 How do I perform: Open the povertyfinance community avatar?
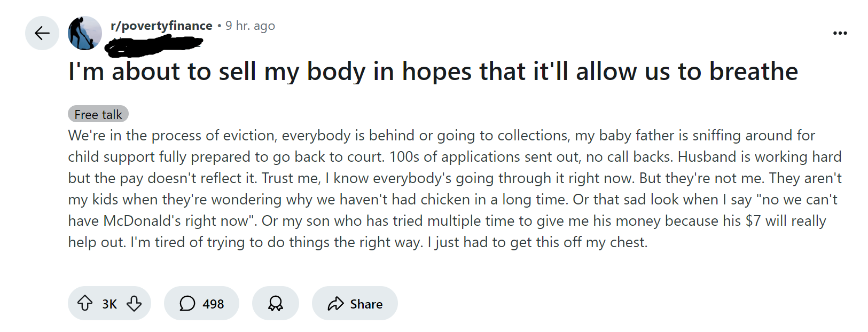[x=85, y=33]
